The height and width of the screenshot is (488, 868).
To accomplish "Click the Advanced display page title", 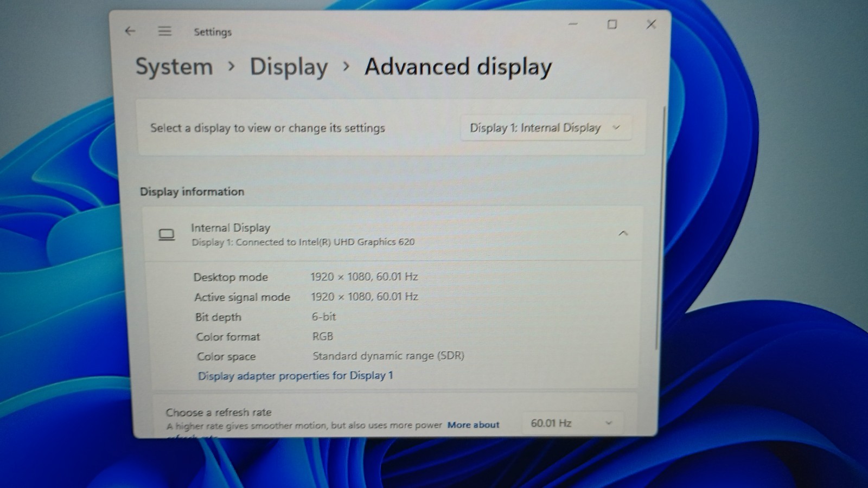I will (x=458, y=67).
